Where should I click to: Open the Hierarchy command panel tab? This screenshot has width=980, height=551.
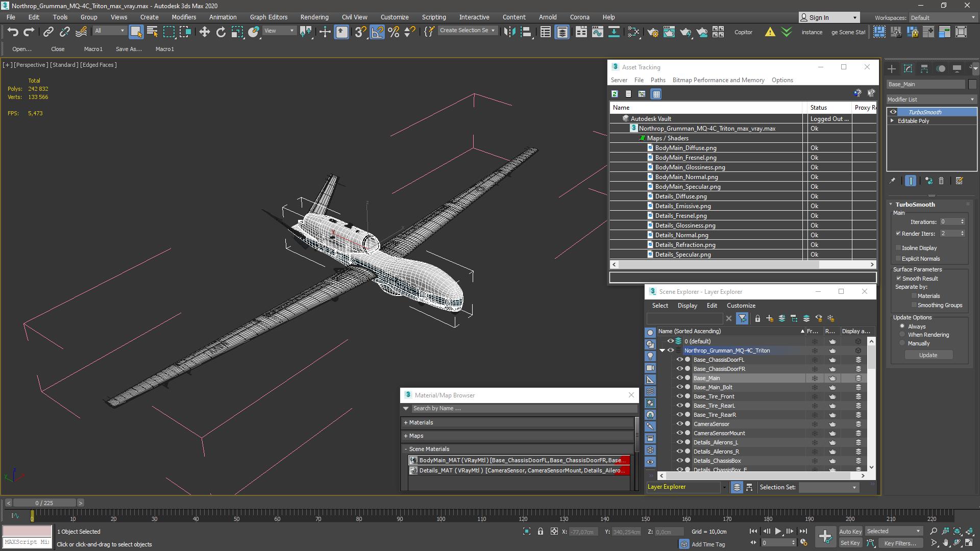point(924,68)
